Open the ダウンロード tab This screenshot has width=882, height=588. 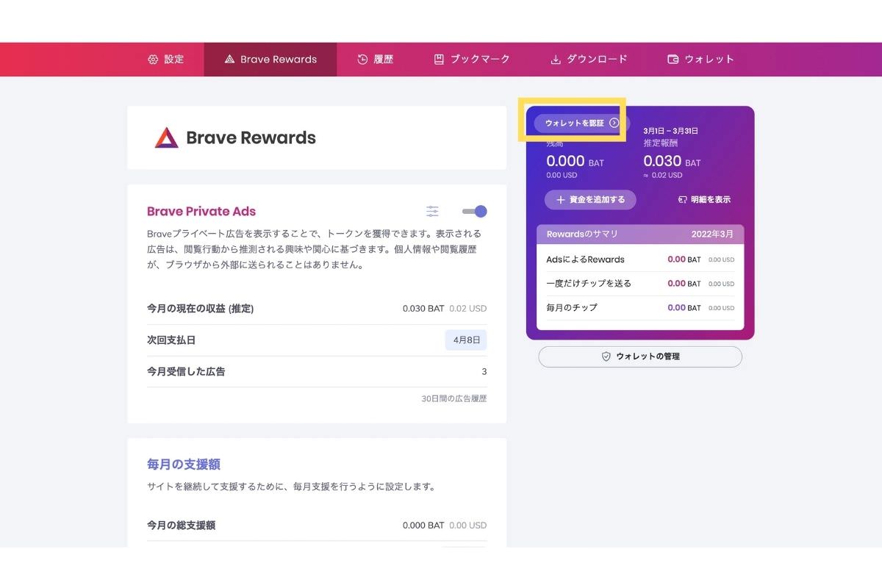coord(589,60)
